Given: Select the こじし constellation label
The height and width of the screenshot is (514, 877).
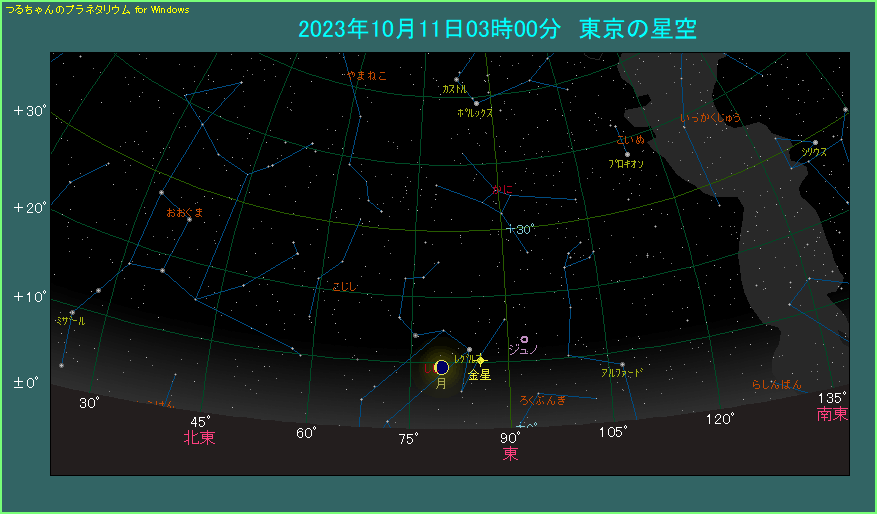Looking at the screenshot, I should point(344,287).
